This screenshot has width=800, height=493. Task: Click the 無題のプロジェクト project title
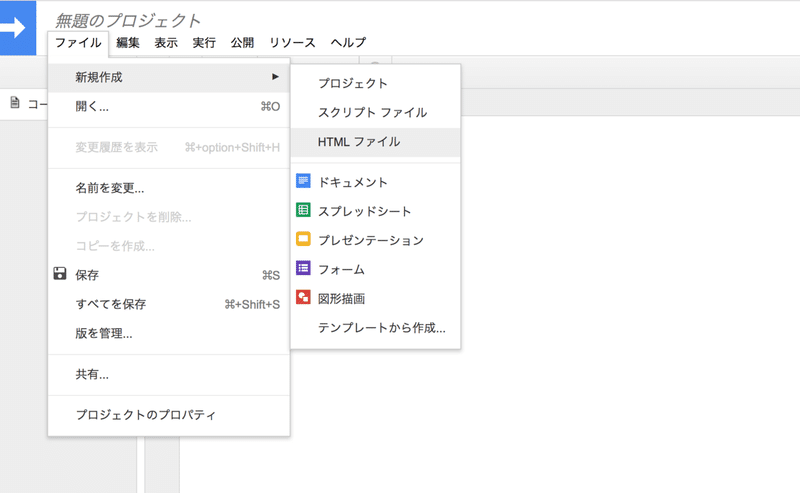128,20
